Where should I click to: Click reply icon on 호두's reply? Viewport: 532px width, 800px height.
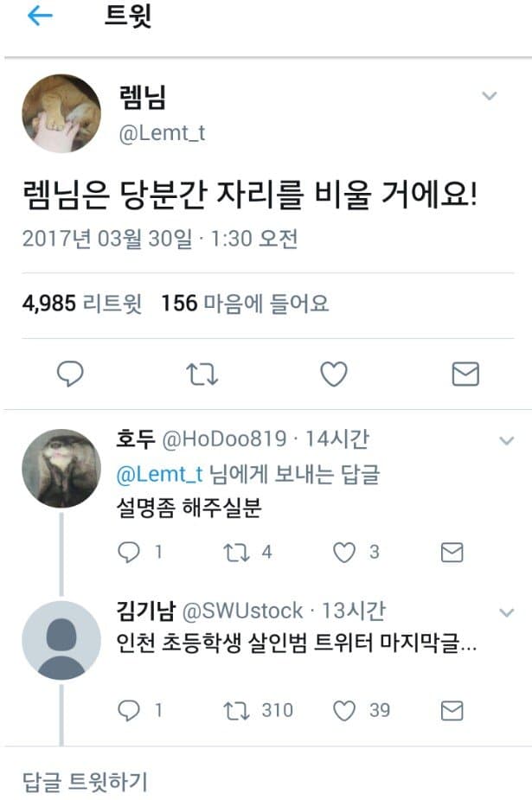(128, 552)
